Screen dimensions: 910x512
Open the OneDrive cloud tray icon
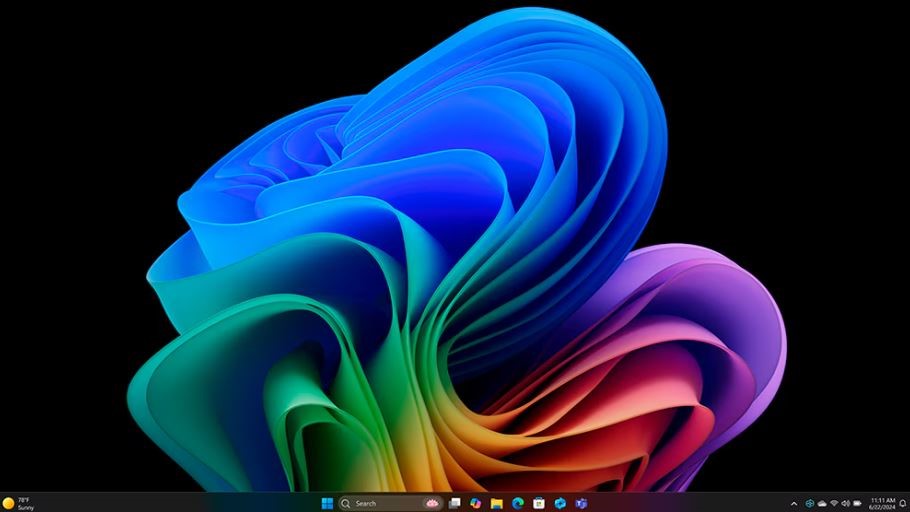pos(822,503)
